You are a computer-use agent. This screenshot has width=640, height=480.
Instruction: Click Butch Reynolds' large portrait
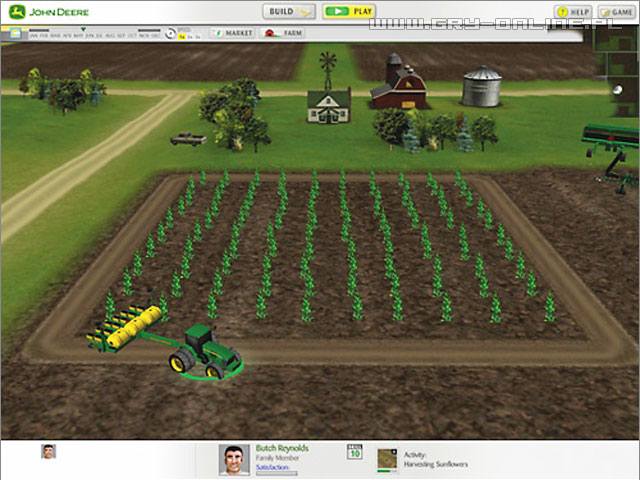click(x=234, y=460)
